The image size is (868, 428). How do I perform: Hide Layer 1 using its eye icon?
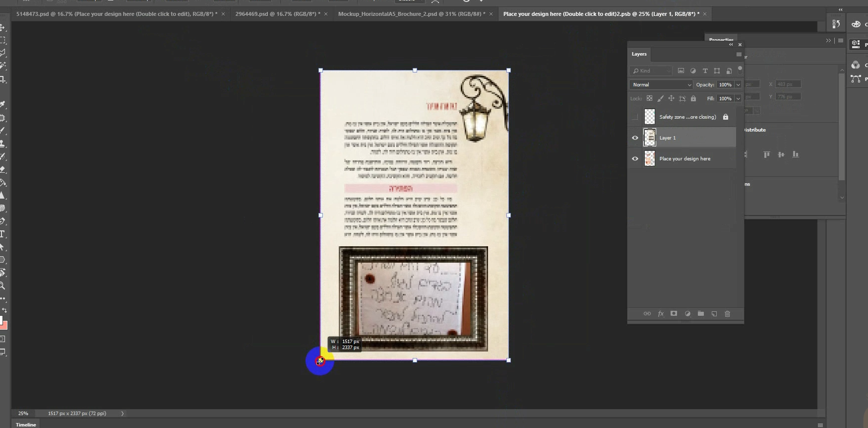click(x=635, y=138)
